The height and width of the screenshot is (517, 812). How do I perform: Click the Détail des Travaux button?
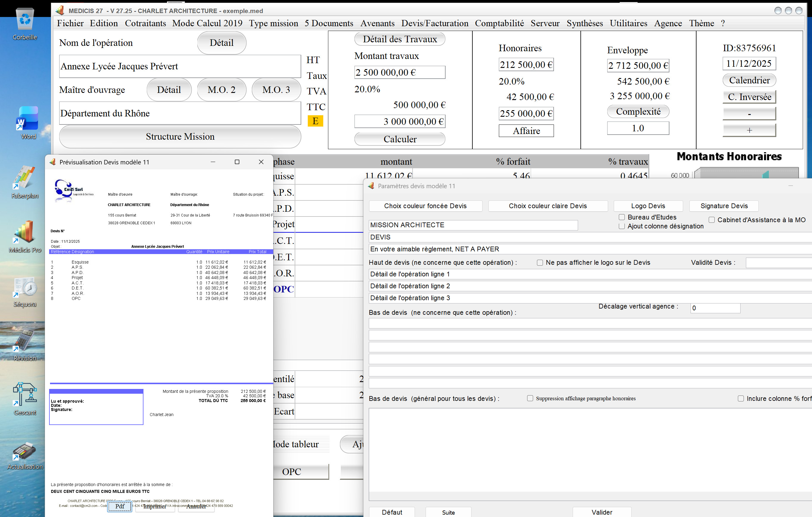coord(400,39)
